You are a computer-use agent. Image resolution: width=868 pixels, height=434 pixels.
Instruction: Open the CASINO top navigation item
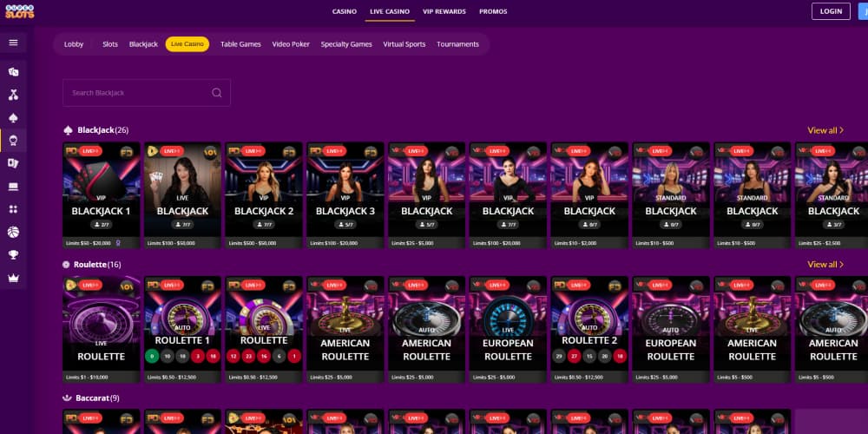click(x=345, y=11)
